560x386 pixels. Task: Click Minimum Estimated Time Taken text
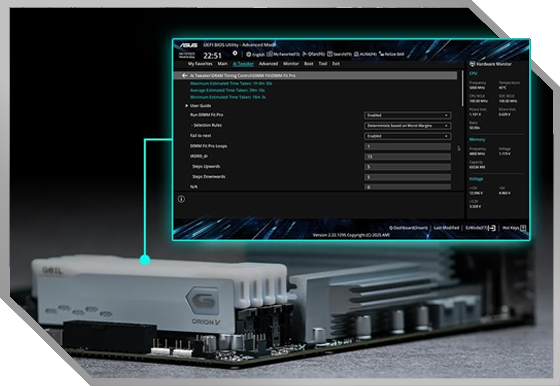(228, 97)
